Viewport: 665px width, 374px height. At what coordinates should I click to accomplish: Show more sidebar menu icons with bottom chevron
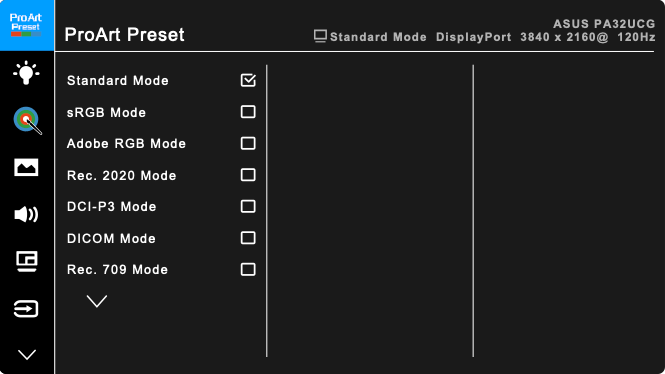click(27, 354)
